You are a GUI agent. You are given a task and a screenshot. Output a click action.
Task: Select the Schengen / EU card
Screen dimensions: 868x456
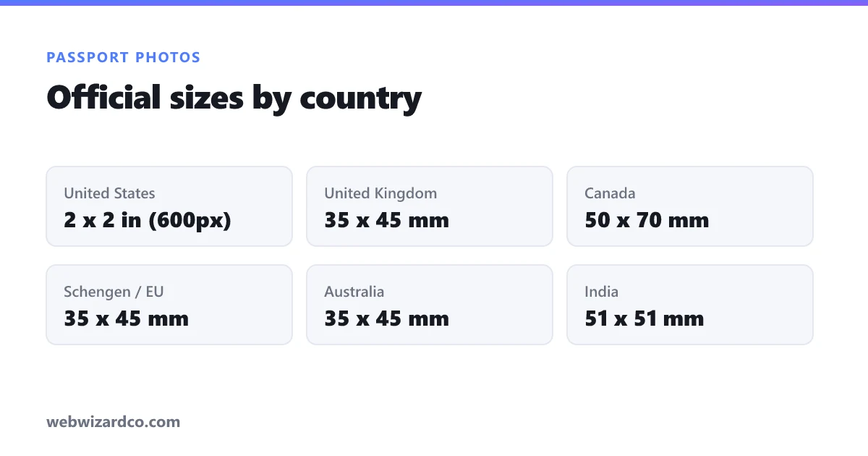tap(169, 305)
